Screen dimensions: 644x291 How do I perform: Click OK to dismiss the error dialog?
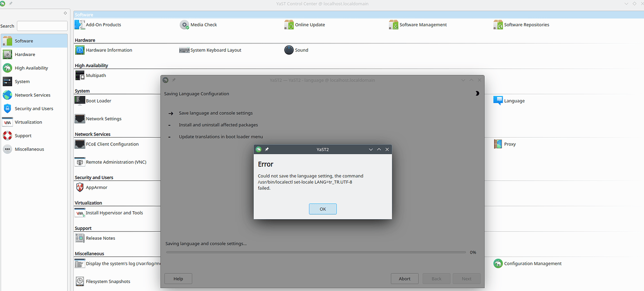pos(322,208)
